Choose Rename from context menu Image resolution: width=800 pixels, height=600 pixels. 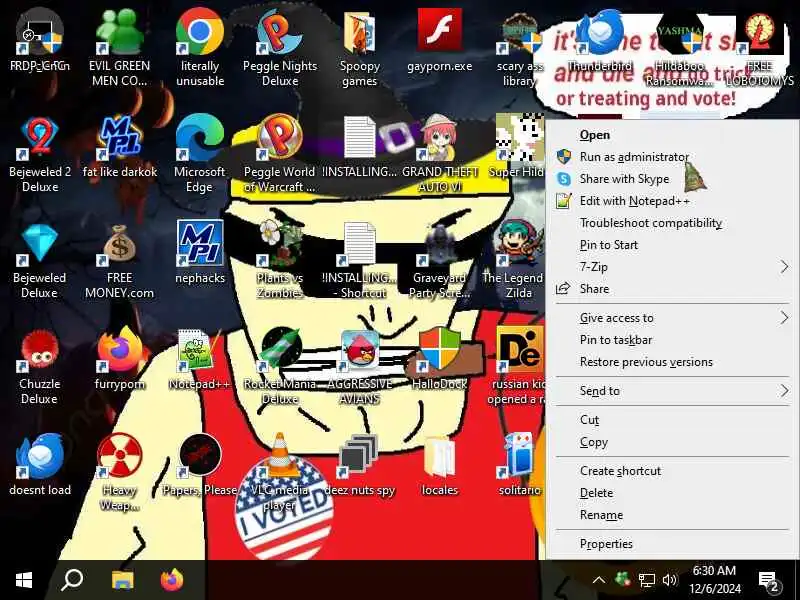[672, 514]
